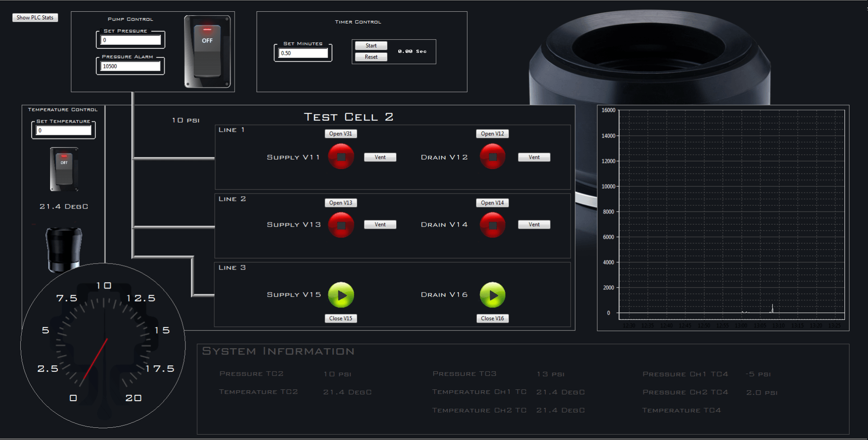
Task: Click the green Drain V16 valve icon
Action: coord(493,295)
